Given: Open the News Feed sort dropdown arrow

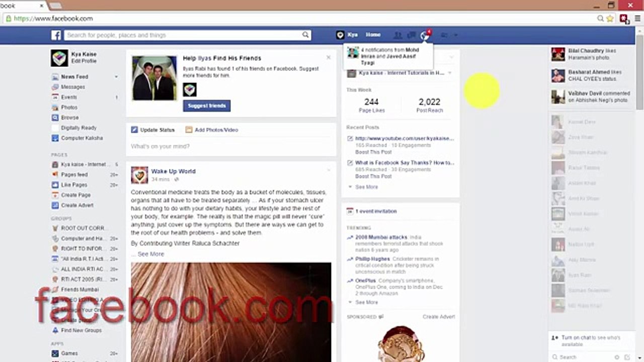Looking at the screenshot, I should tap(116, 77).
